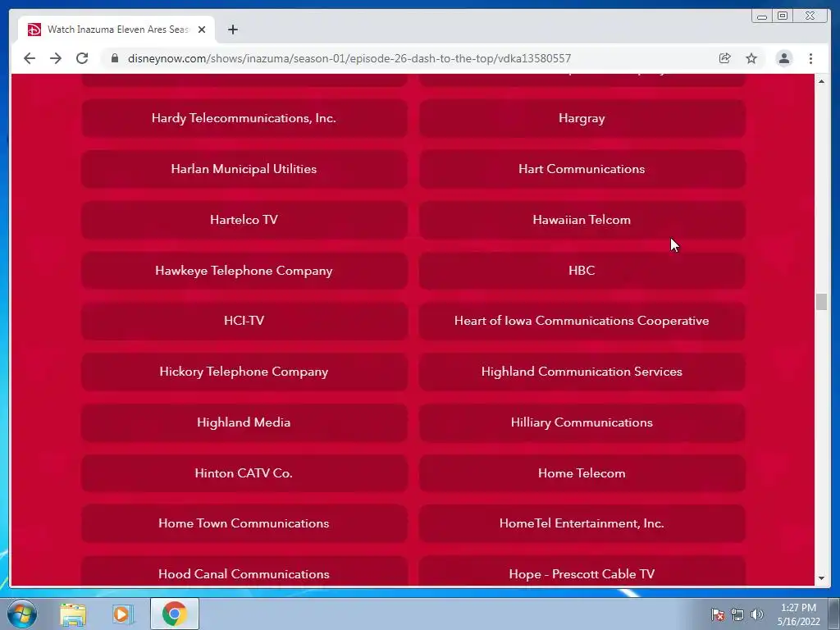This screenshot has width=840, height=630.
Task: Reload the DisneyNOW page
Action: coord(82,58)
